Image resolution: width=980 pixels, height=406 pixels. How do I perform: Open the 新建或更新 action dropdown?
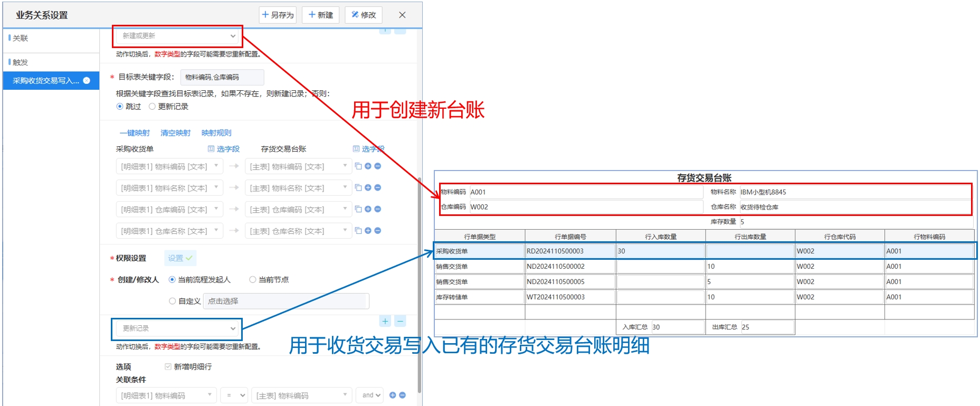pos(178,36)
